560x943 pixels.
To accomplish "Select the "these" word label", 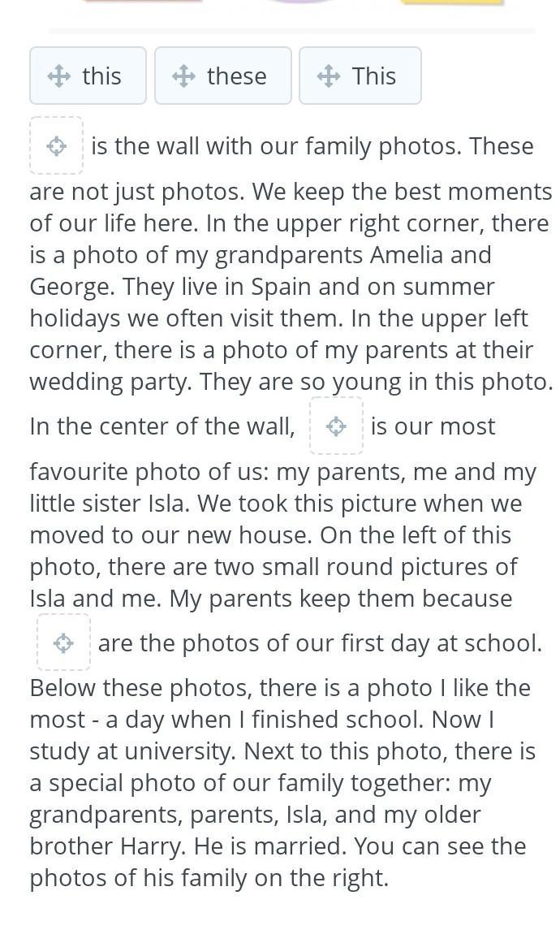I will (236, 76).
